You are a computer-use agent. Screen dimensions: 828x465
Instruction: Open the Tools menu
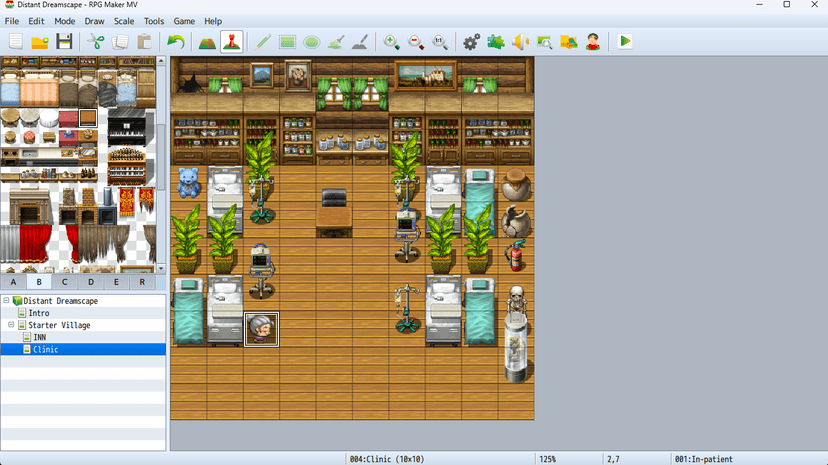point(154,21)
